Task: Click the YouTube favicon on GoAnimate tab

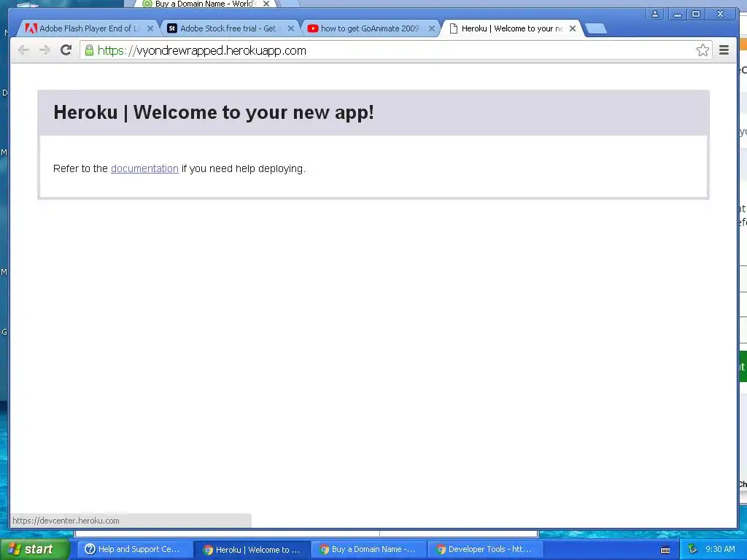Action: 312,28
